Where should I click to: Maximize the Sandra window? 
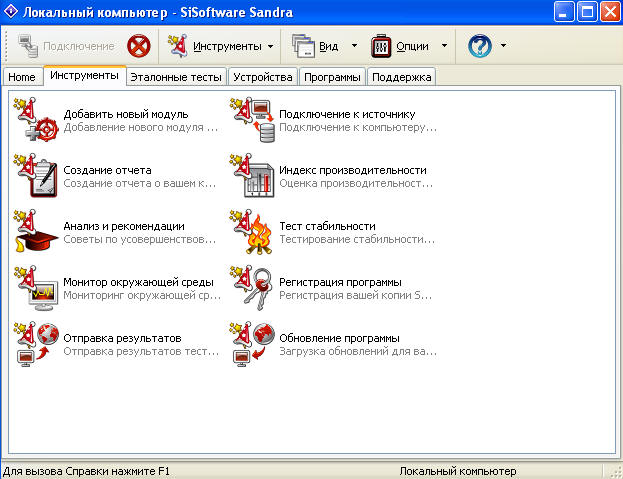tap(587, 12)
